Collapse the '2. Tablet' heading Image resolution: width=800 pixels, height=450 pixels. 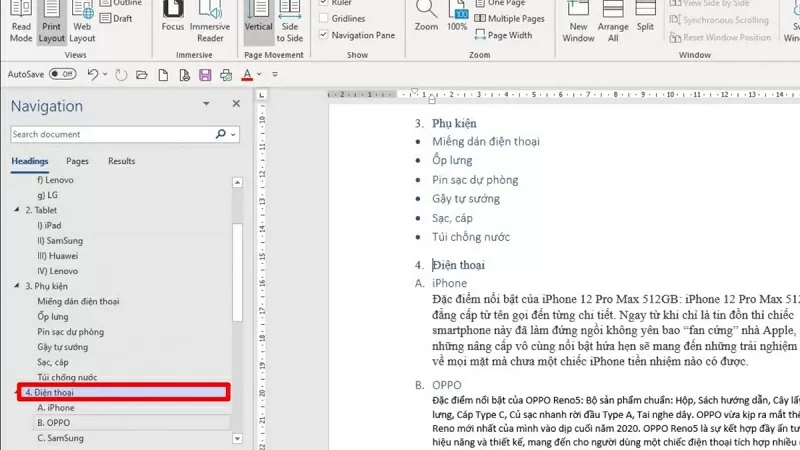tap(16, 210)
